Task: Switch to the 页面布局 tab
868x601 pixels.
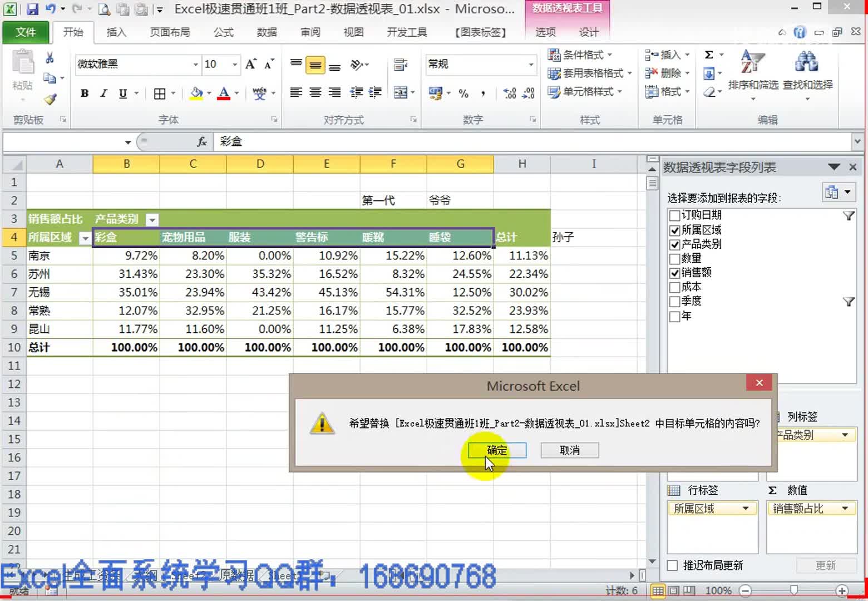Action: [x=170, y=32]
